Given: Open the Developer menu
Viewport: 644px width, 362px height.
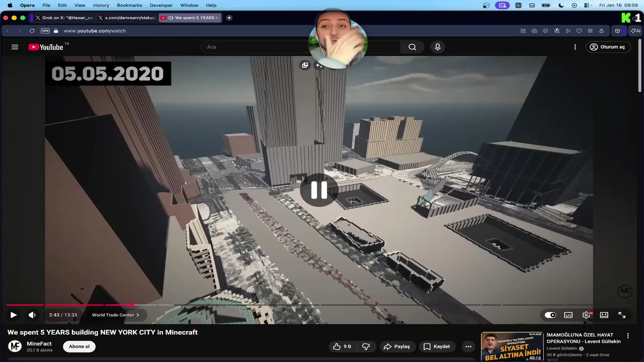Looking at the screenshot, I should tap(161, 5).
